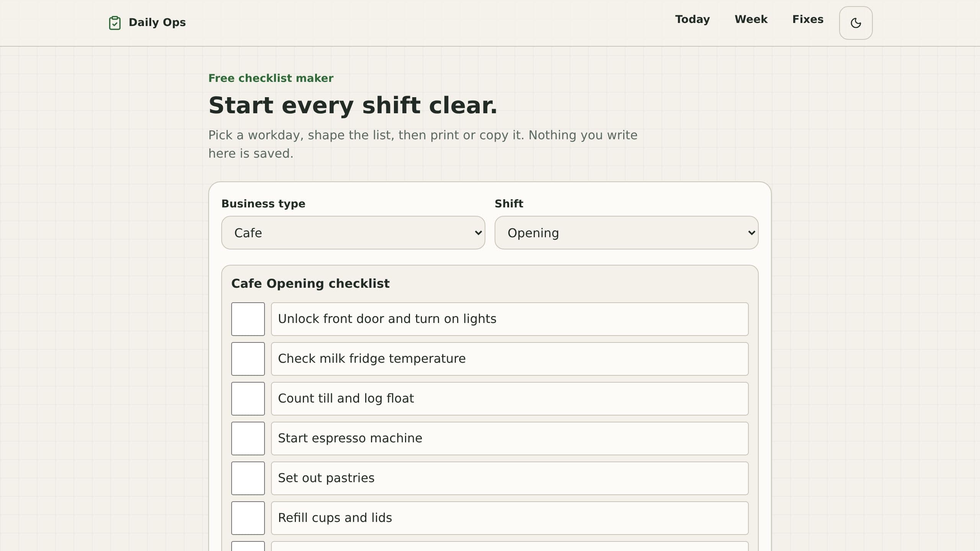Viewport: 980px width, 551px height.
Task: Tick the Start espresso machine checkbox
Action: pos(248,439)
